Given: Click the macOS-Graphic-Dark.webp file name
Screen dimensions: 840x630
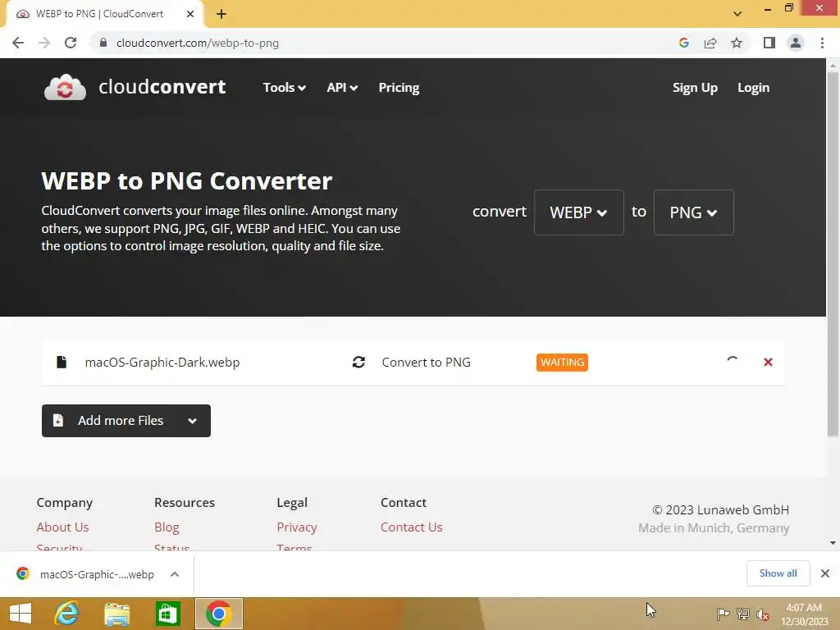Looking at the screenshot, I should tap(162, 362).
